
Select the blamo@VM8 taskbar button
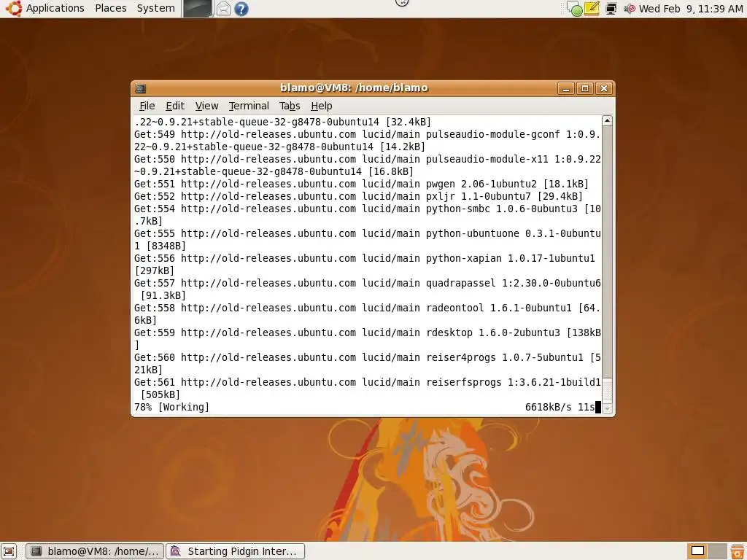(x=94, y=551)
